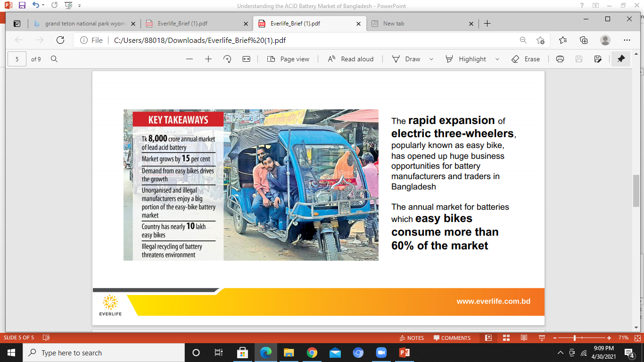Expand the Draw options dropdown

pyautogui.click(x=431, y=59)
